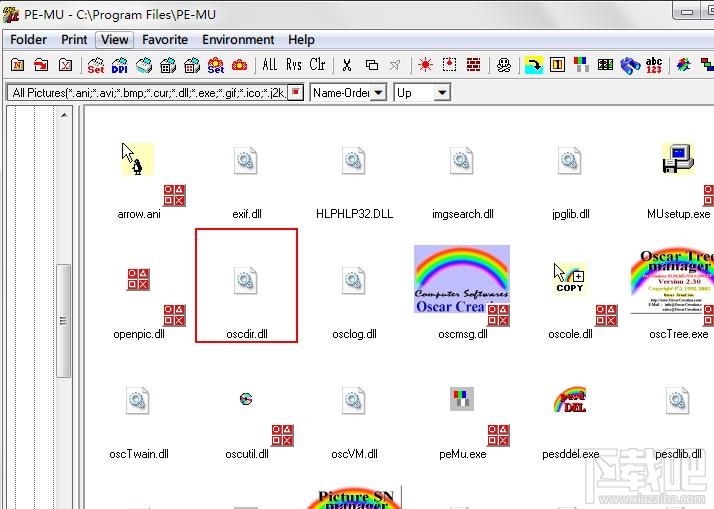Click the imgsearch.dll file name
The height and width of the screenshot is (509, 714).
tap(463, 214)
